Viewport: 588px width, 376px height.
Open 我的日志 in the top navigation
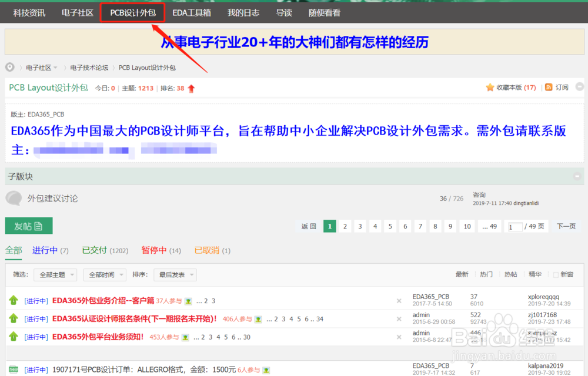(243, 13)
